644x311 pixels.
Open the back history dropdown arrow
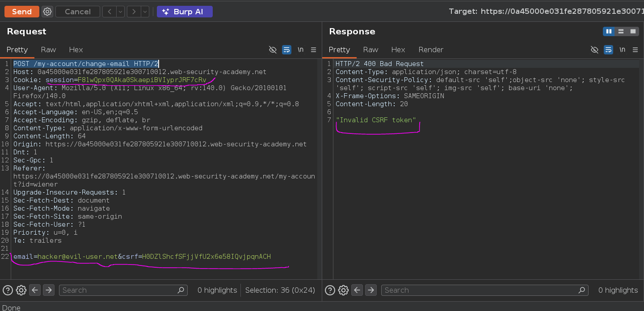coord(120,12)
